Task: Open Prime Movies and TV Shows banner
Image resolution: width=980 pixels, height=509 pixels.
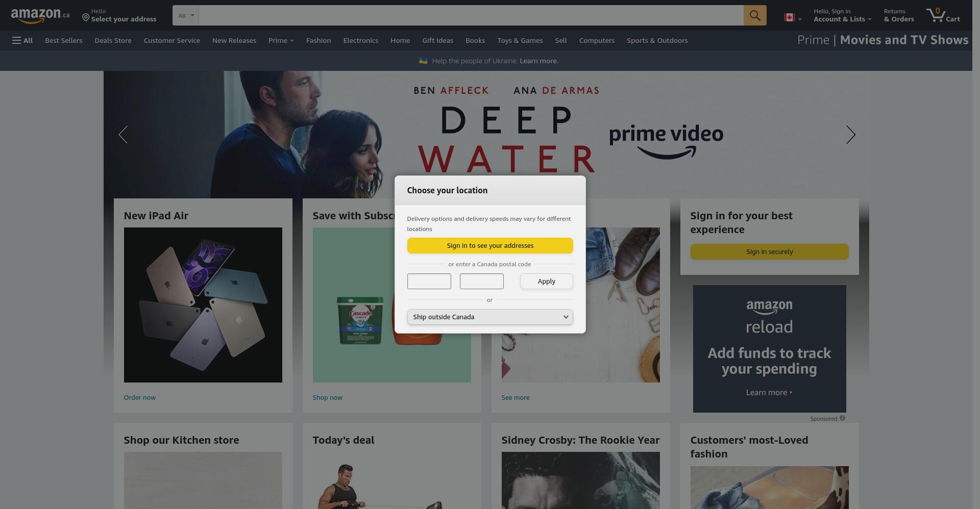Action: (x=883, y=40)
